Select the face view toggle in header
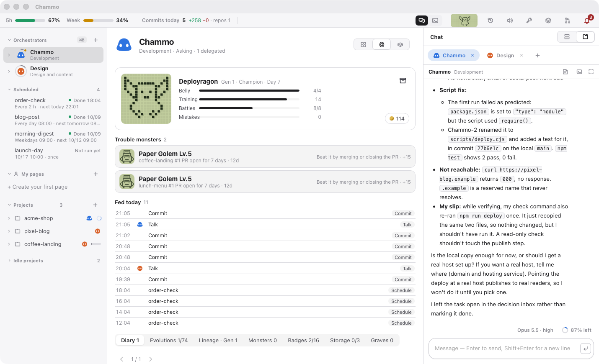Viewport: 599px width, 364px height. click(x=382, y=44)
